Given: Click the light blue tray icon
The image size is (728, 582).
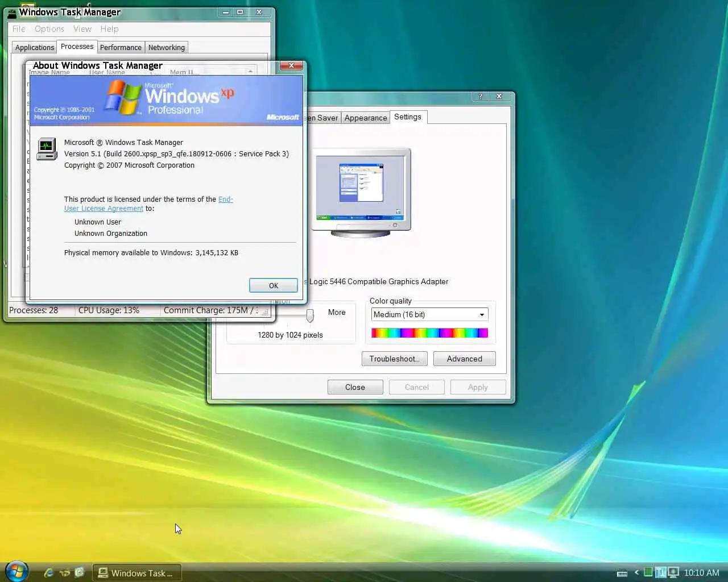Looking at the screenshot, I should (x=660, y=572).
